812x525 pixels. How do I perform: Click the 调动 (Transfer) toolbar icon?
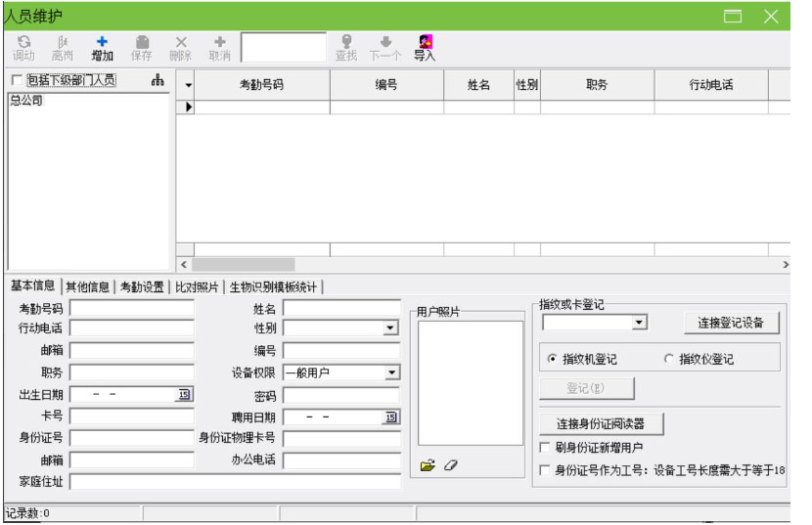tap(23, 48)
